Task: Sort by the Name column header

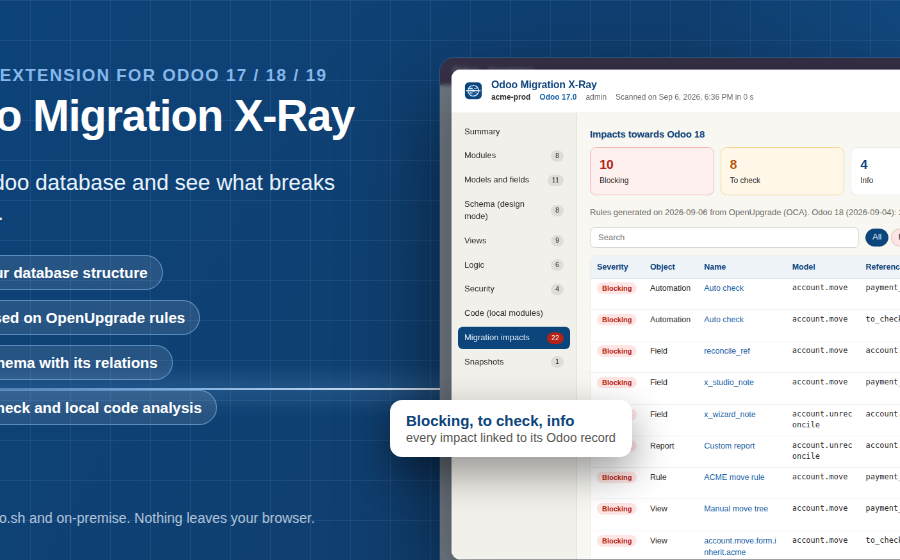Action: [715, 267]
